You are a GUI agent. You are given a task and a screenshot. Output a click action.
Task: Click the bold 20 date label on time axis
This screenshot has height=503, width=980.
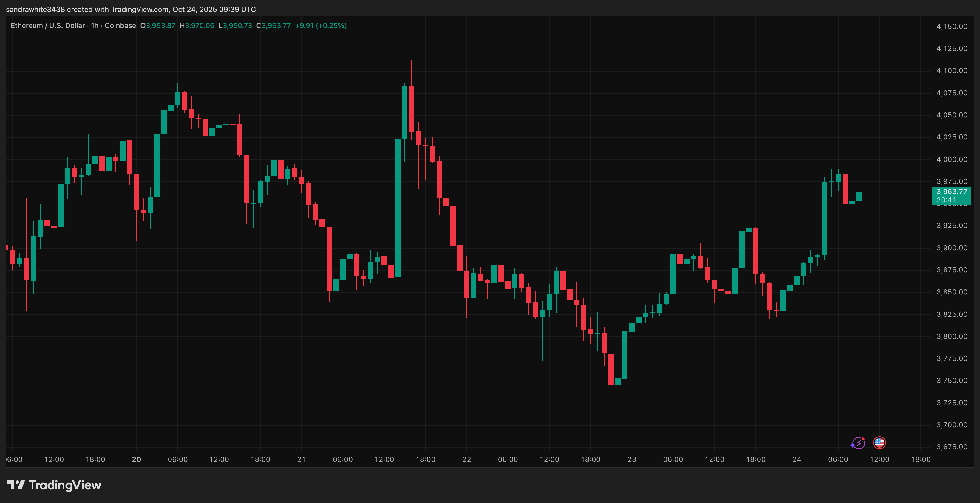click(137, 459)
